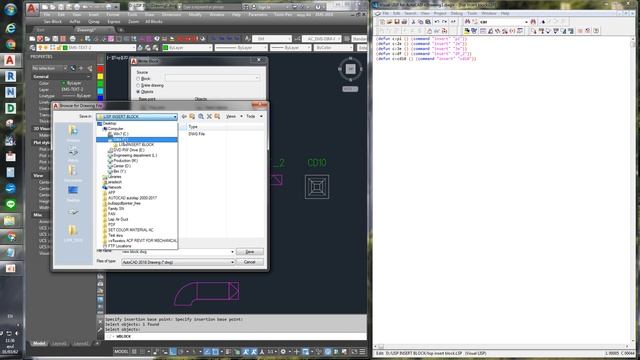Click the Quick Select icon in the Properties palette
Screen dimensions: 640x360
click(x=90, y=68)
